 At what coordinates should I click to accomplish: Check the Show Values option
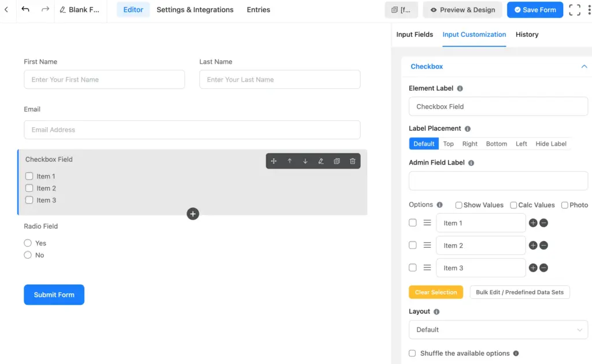458,205
